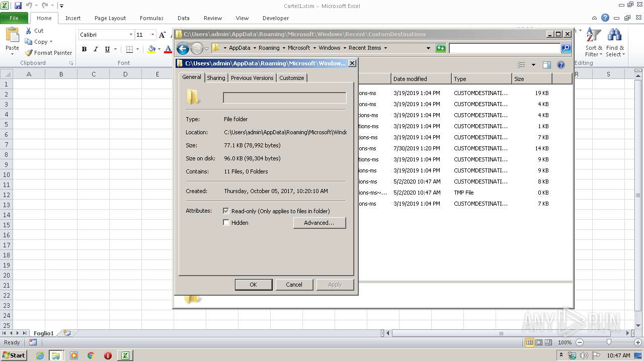The image size is (644, 362).
Task: Open the Explorer address bar history dropdown
Action: pyautogui.click(x=428, y=48)
